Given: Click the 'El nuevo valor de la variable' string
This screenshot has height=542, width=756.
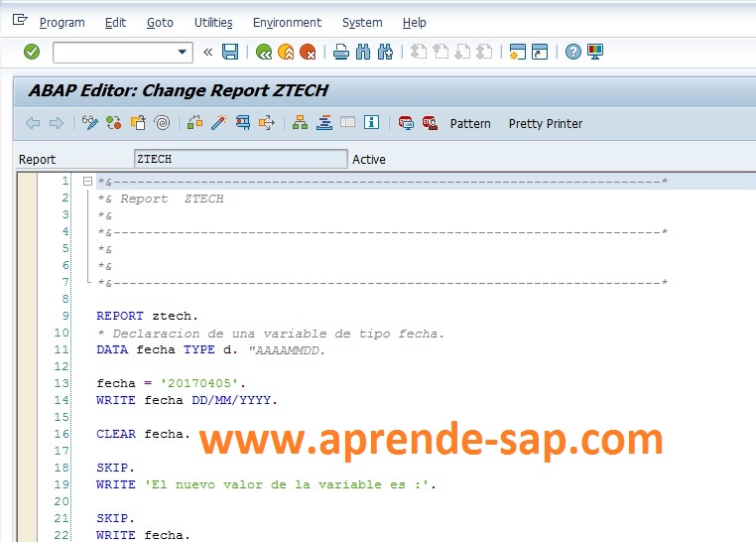Looking at the screenshot, I should pyautogui.click(x=288, y=484).
